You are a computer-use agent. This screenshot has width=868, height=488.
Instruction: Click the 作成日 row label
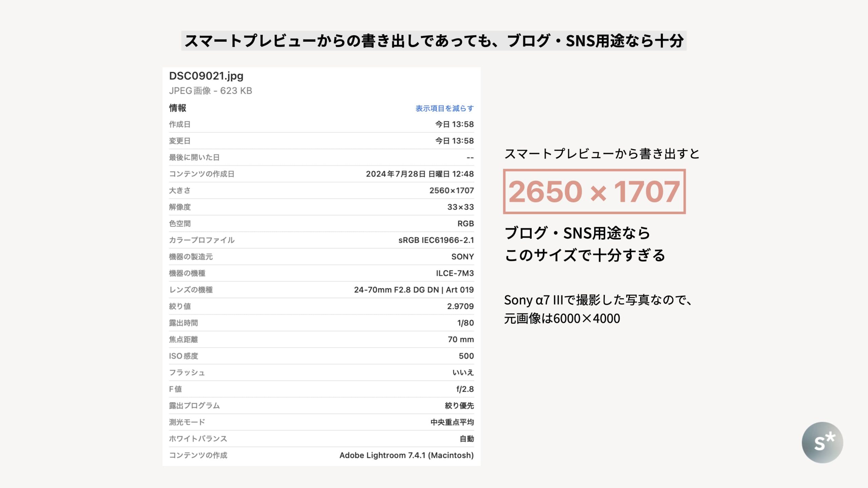click(x=180, y=124)
